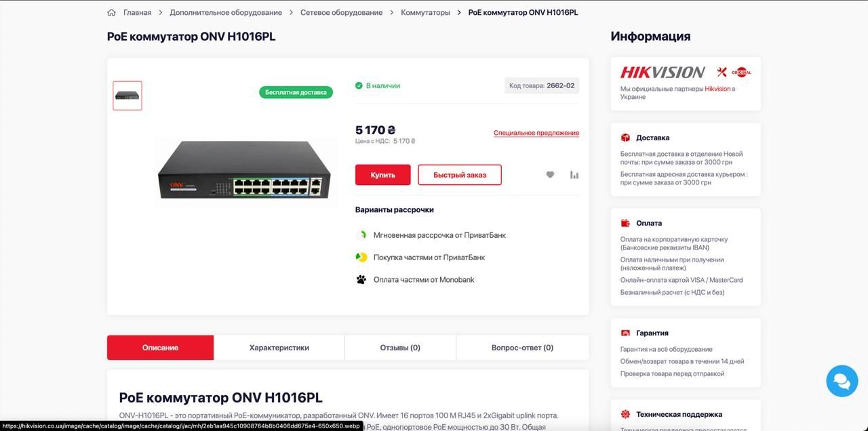
Task: Click Онлайн-оплата картой VISA / MasterCard text
Action: [682, 280]
